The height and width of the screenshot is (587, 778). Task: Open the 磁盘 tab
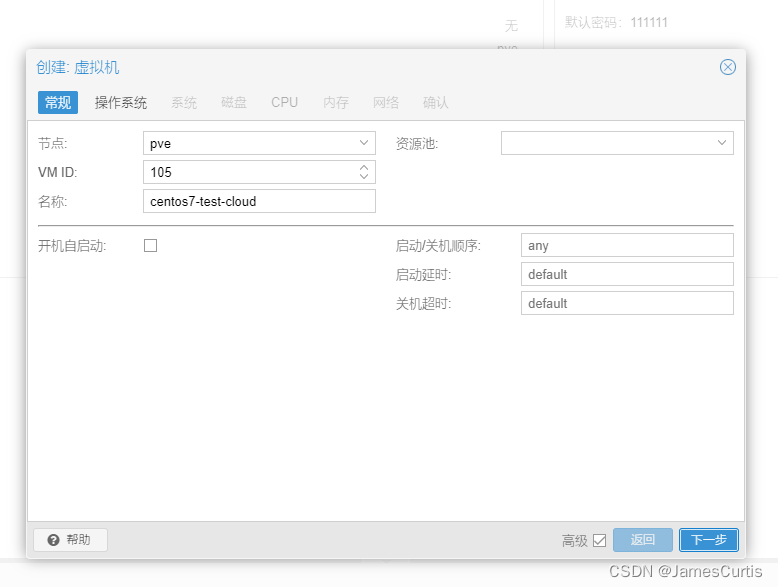click(234, 103)
